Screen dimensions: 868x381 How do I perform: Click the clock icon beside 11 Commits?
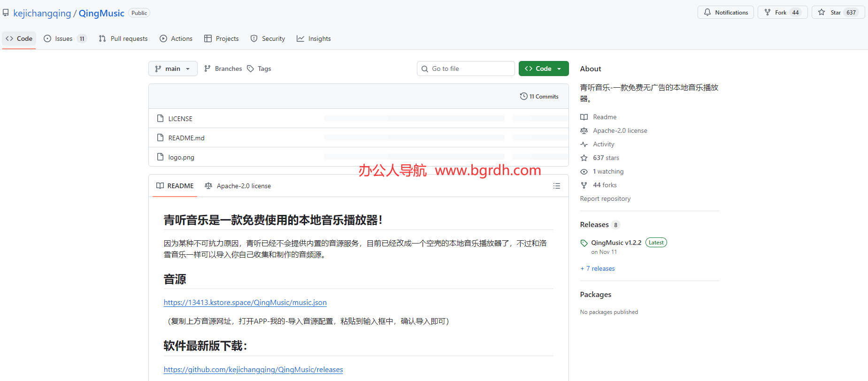(x=523, y=96)
